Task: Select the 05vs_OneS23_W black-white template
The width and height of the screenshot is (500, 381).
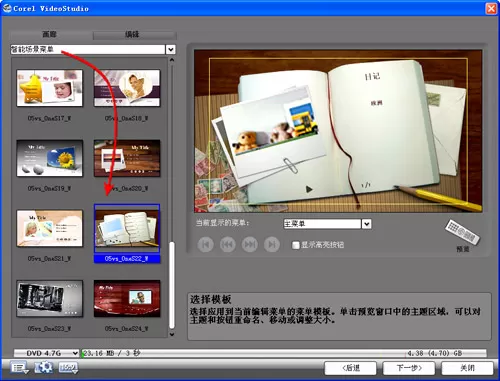Action: tap(50, 299)
